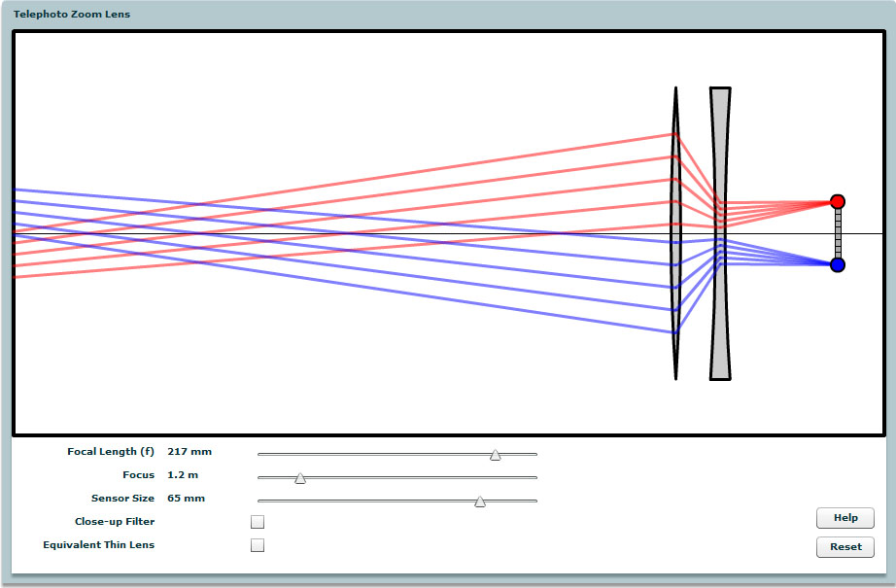Click the right end of the Focus track
896x588 pixels.
[x=534, y=476]
